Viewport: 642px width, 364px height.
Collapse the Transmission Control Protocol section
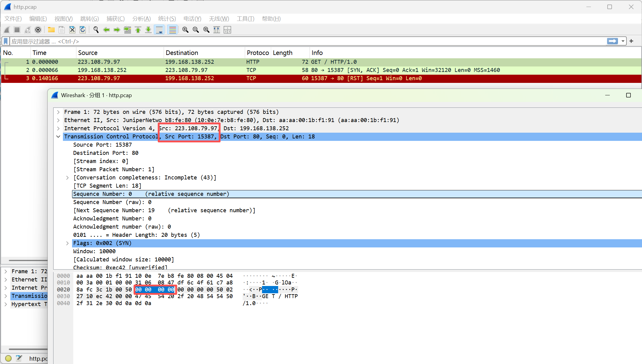pyautogui.click(x=58, y=137)
